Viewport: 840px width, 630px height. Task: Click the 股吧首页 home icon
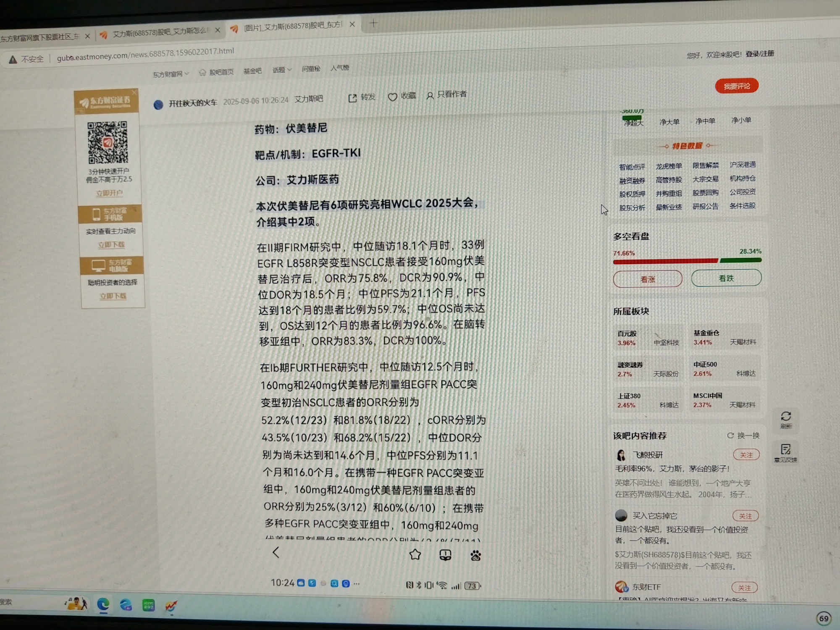202,73
